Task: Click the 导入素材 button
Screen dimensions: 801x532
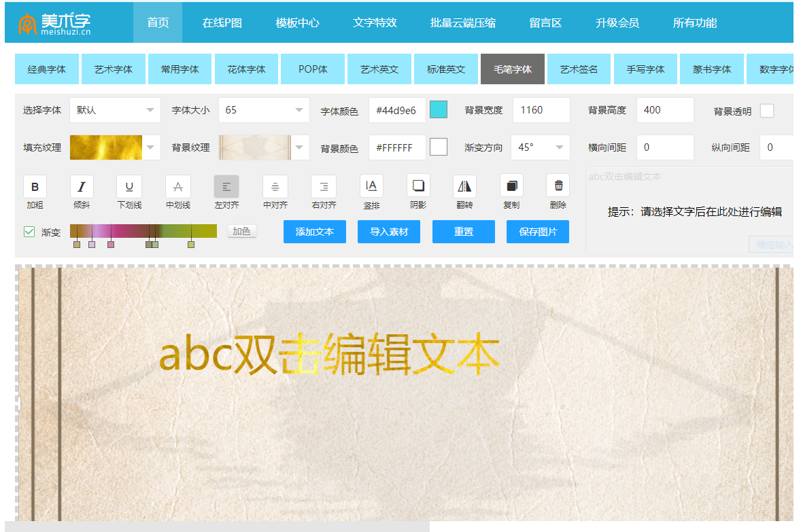Action: [x=389, y=232]
